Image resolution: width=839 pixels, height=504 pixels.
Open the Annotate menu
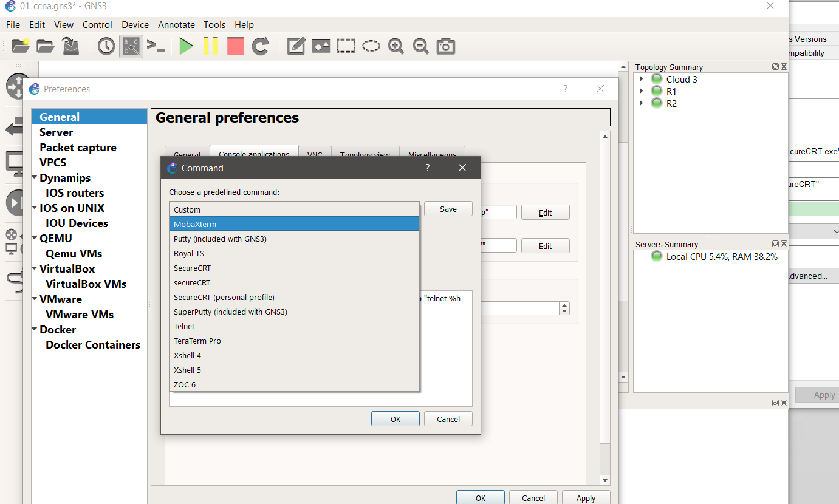pos(176,25)
